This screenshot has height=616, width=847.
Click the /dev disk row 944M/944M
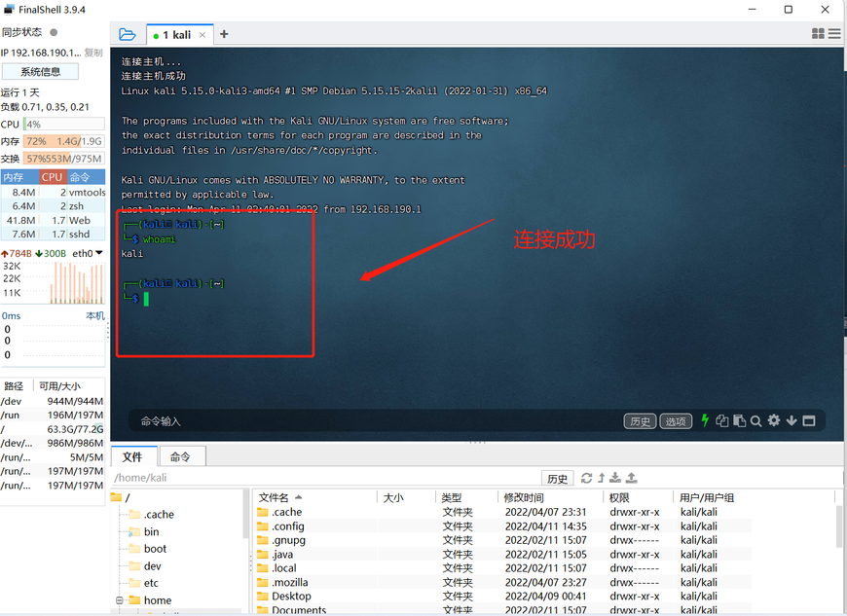click(x=53, y=401)
